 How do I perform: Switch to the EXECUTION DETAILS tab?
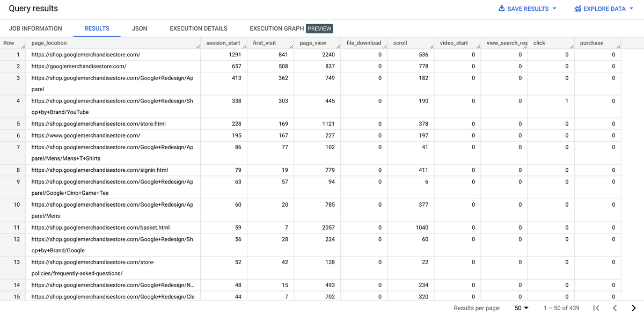(198, 28)
